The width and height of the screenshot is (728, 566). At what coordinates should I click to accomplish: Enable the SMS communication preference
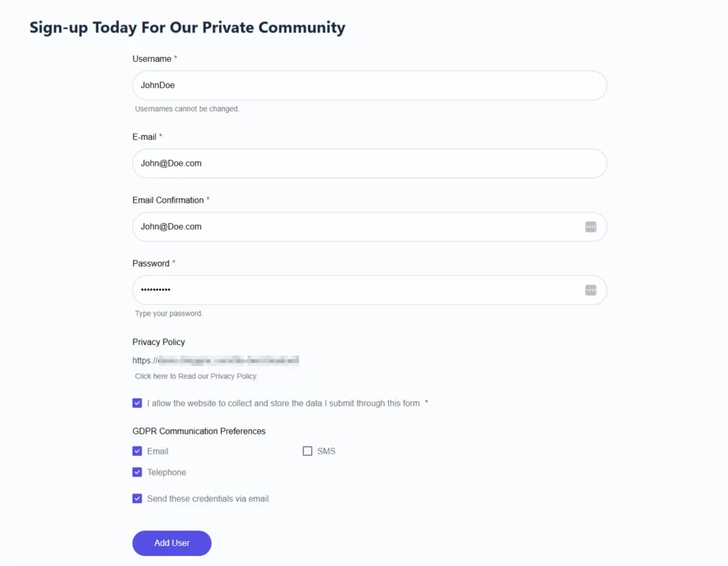click(x=307, y=450)
